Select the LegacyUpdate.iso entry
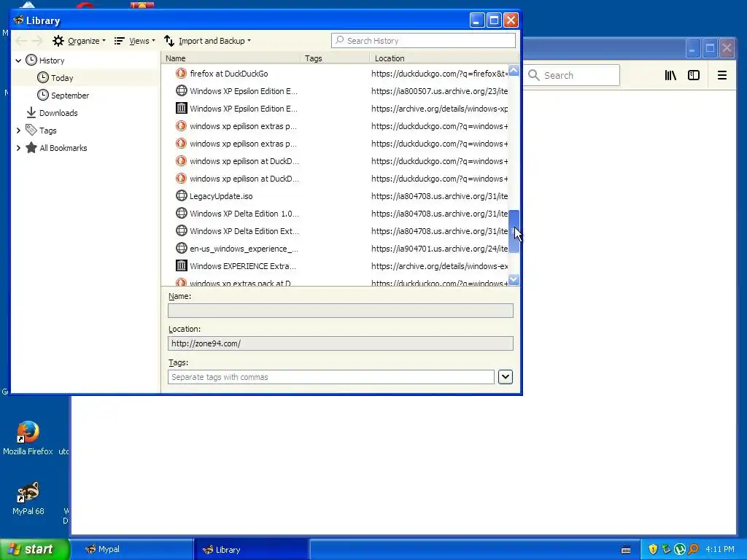 (x=221, y=196)
